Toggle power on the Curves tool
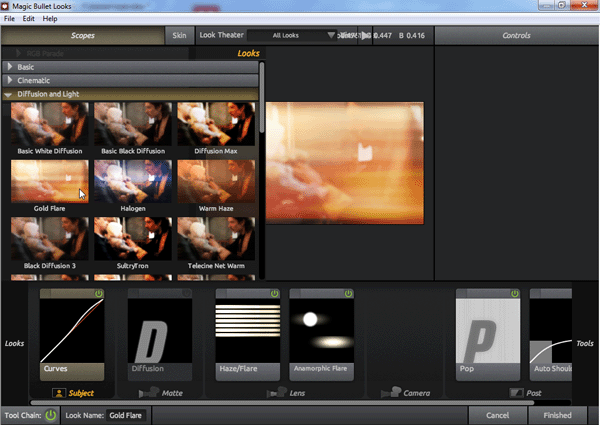Viewport: 600px width, 425px height. click(99, 293)
